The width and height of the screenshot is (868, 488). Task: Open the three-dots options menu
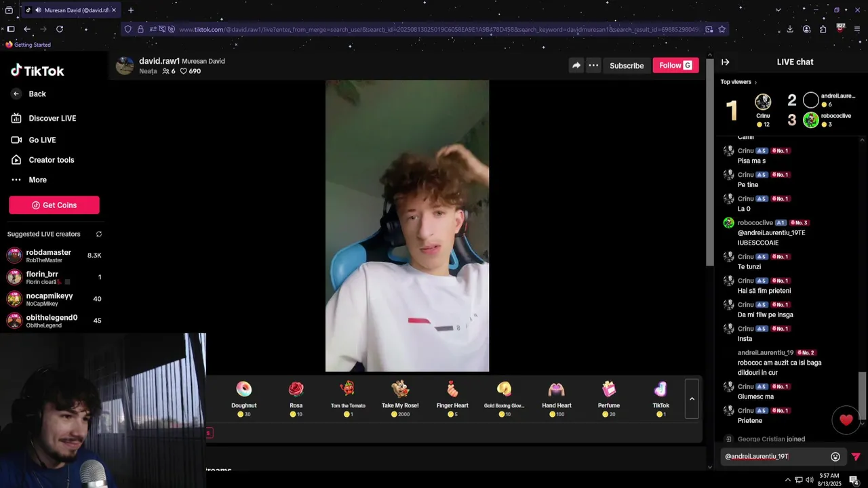click(593, 65)
